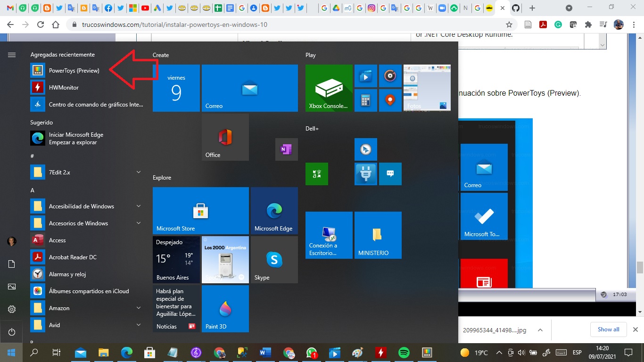Open the Microsoft Store tile
The height and width of the screenshot is (362, 644).
click(x=200, y=211)
